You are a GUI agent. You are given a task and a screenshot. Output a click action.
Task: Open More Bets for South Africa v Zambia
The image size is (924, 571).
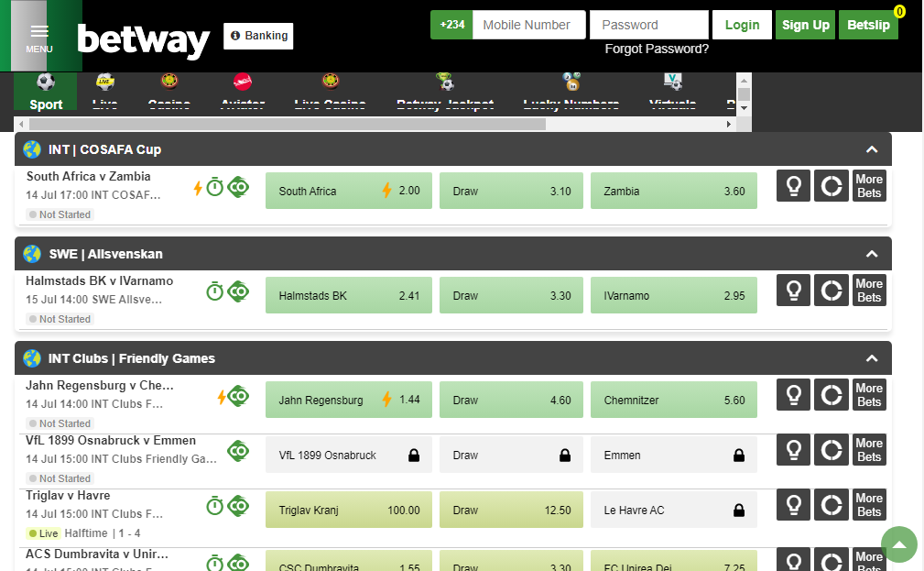click(869, 186)
